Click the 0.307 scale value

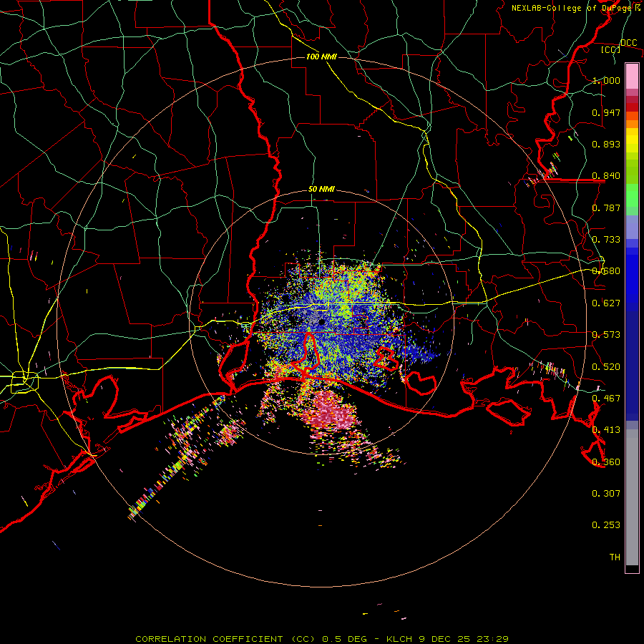click(606, 494)
